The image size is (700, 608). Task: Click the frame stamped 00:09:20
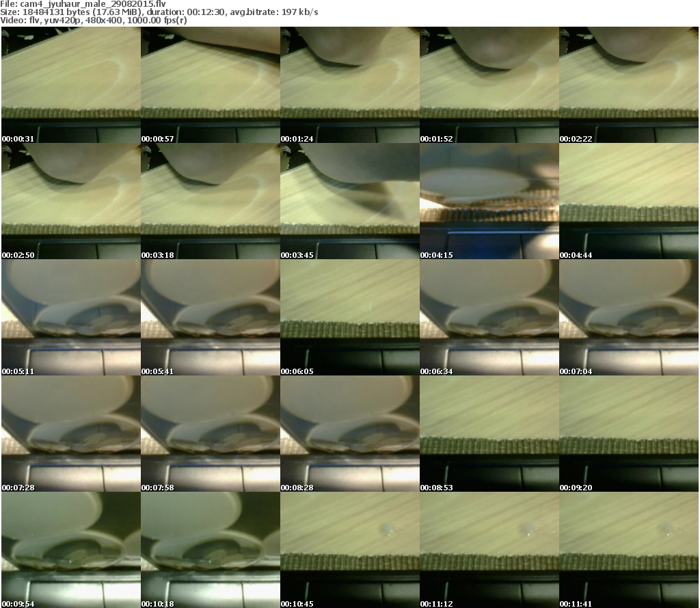click(629, 434)
